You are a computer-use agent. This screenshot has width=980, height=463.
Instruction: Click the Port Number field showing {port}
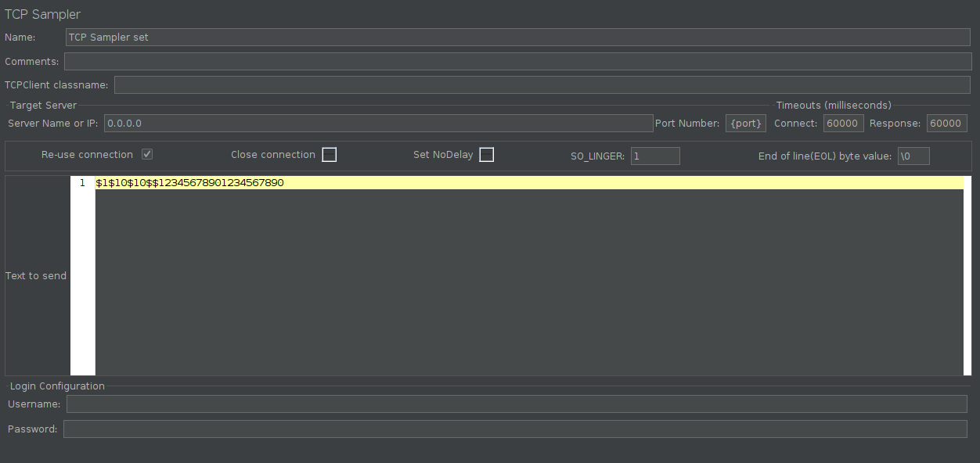coord(745,123)
